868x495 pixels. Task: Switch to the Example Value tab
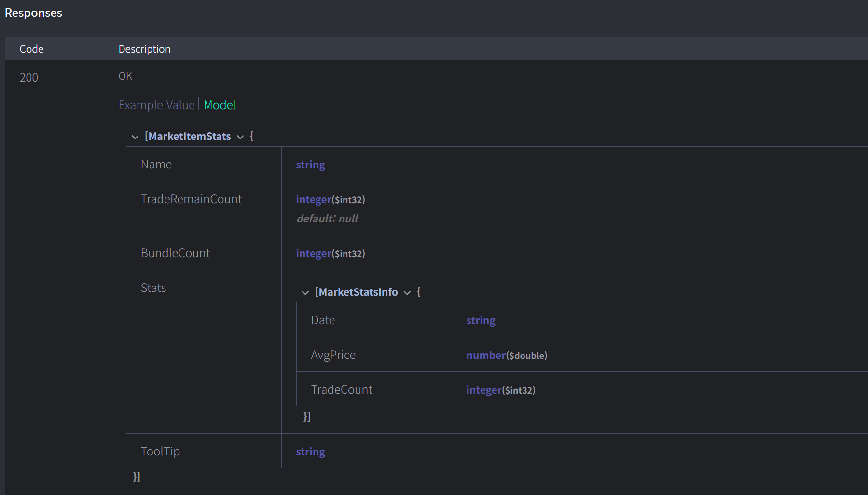(156, 105)
